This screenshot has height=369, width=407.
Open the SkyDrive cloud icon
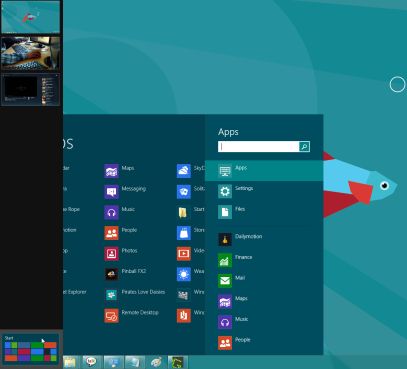tap(184, 171)
